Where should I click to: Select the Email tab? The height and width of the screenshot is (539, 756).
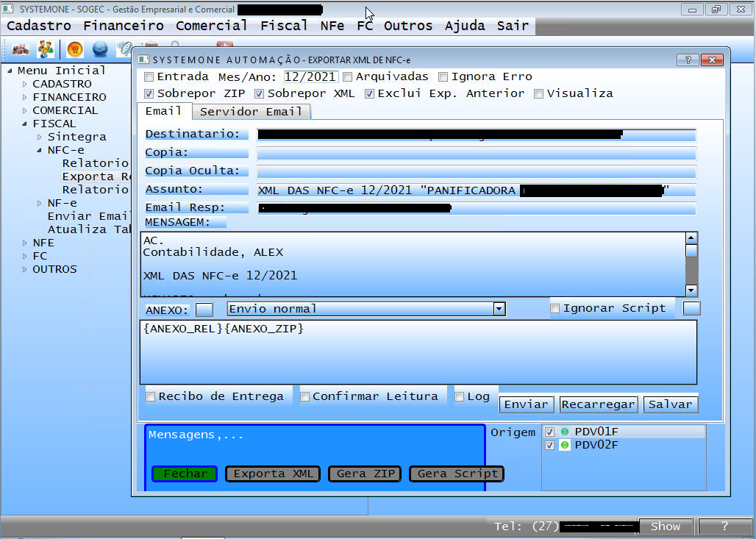(x=163, y=111)
